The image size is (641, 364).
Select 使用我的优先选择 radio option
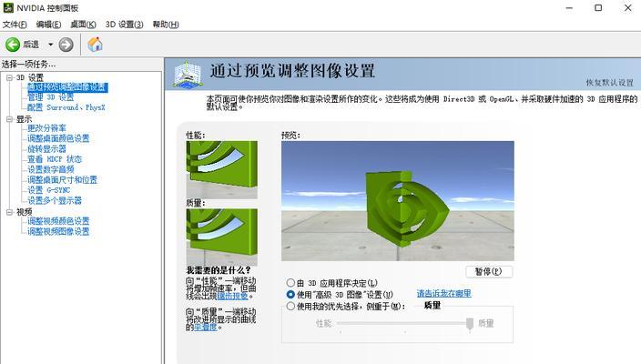point(290,306)
